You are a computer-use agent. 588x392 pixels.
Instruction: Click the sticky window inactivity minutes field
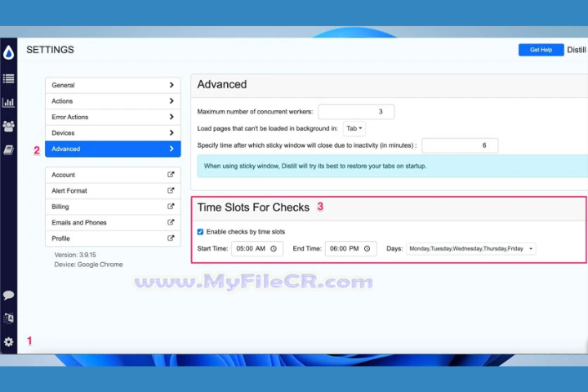(460, 145)
